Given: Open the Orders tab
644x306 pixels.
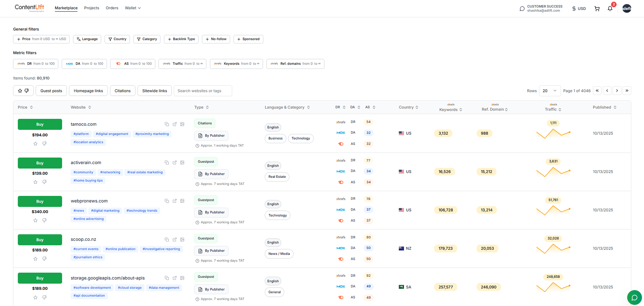Looking at the screenshot, I should (112, 8).
